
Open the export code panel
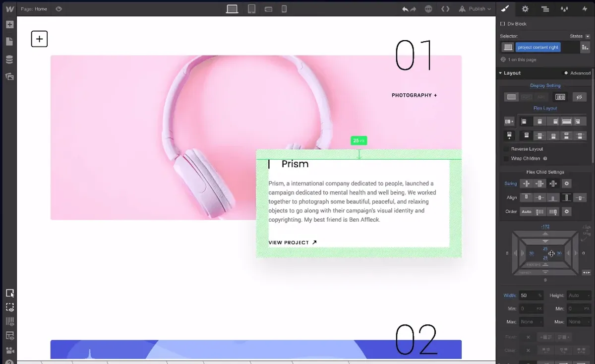[x=445, y=9]
